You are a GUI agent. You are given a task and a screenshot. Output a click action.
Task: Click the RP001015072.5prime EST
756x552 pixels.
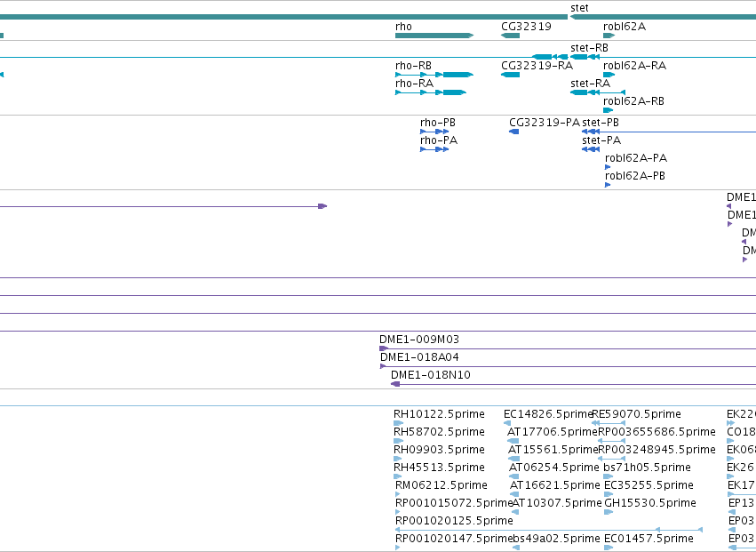(398, 512)
